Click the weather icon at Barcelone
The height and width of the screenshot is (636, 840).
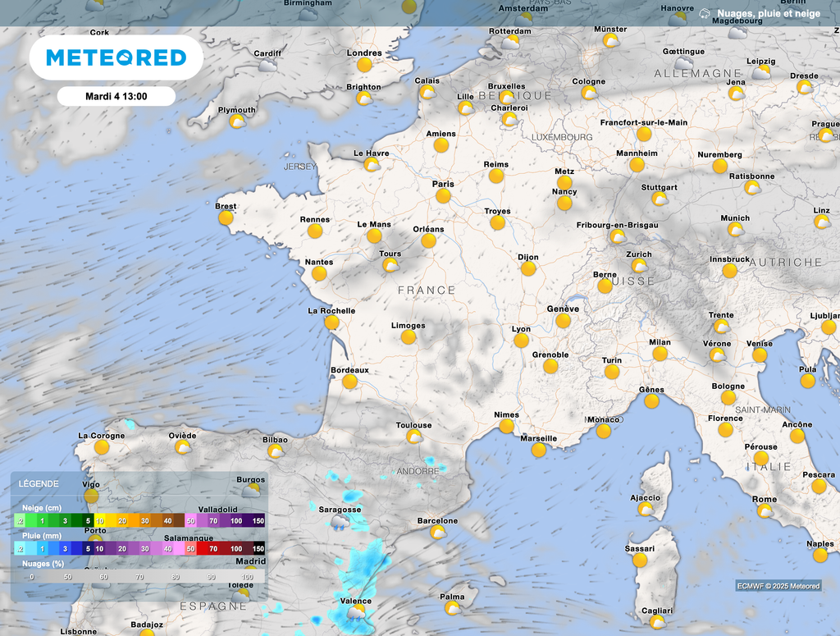pyautogui.click(x=438, y=532)
